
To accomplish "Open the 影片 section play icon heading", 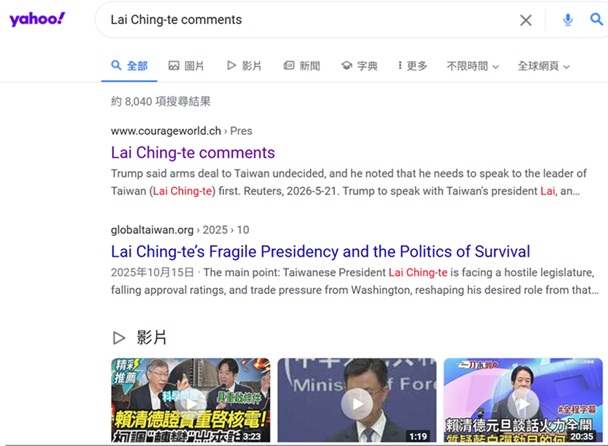I will pyautogui.click(x=140, y=337).
